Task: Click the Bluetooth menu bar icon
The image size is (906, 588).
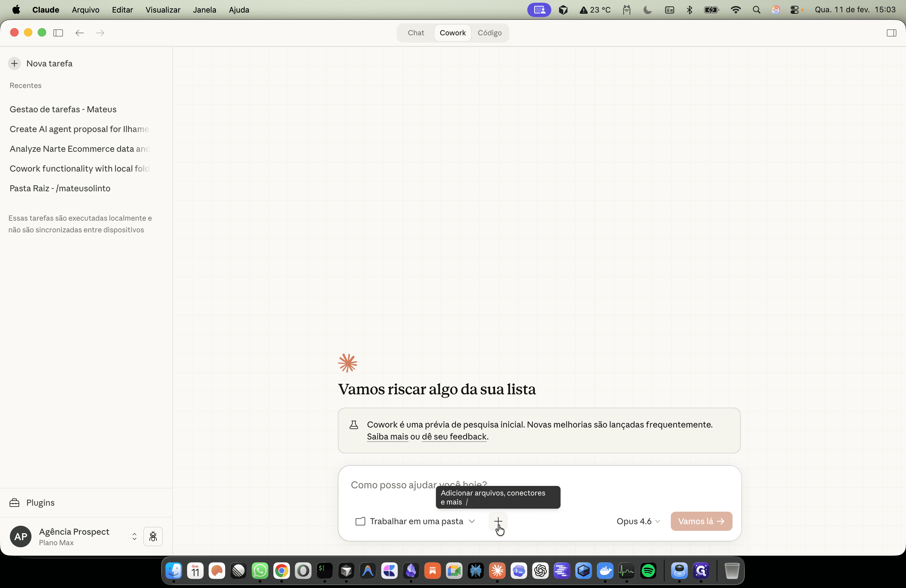Action: click(x=689, y=10)
